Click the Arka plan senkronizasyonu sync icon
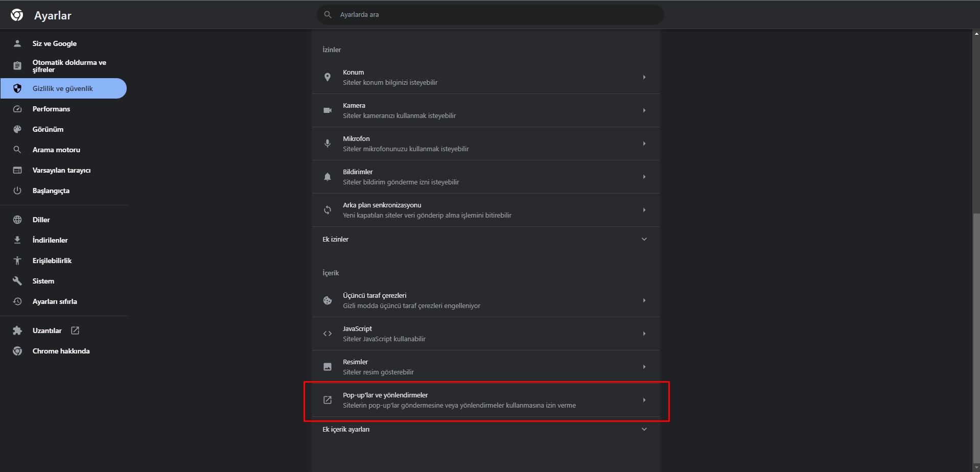The image size is (980, 472). (x=328, y=210)
